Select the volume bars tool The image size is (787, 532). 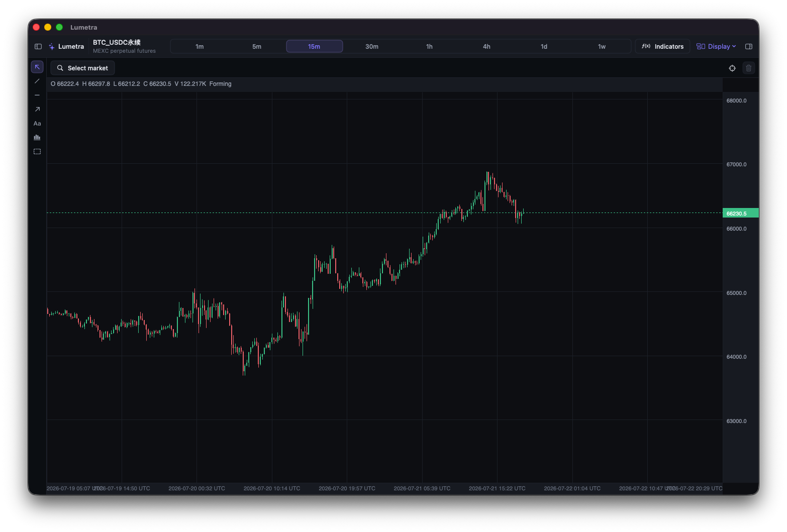point(37,138)
